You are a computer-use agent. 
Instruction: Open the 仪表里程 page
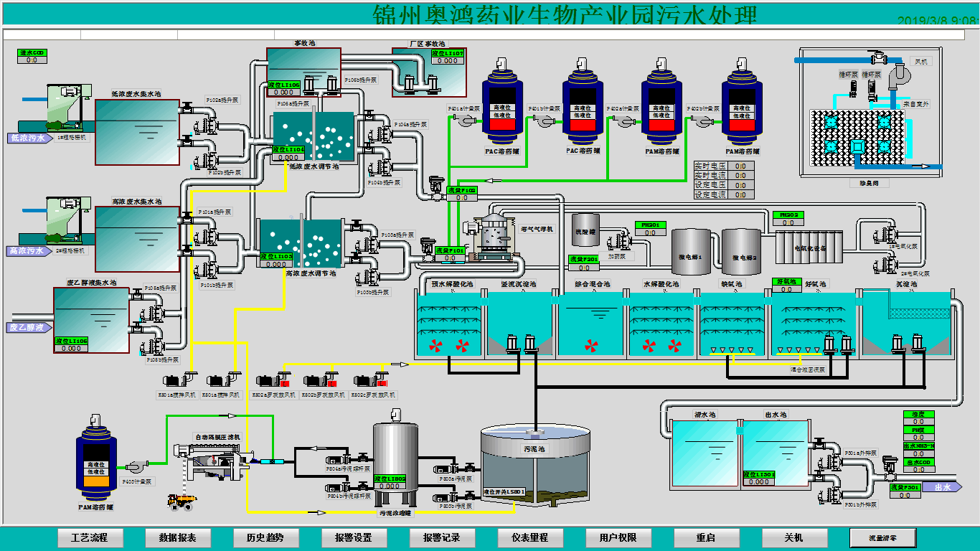[x=530, y=537]
